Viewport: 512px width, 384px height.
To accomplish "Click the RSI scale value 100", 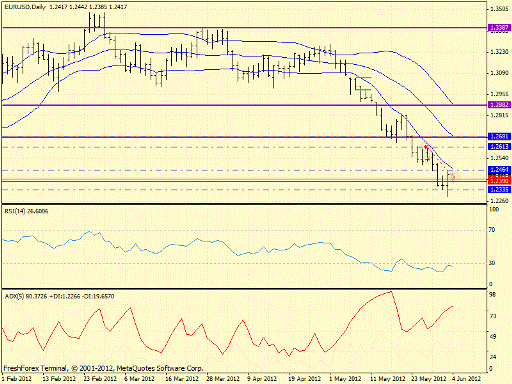I will pyautogui.click(x=494, y=209).
